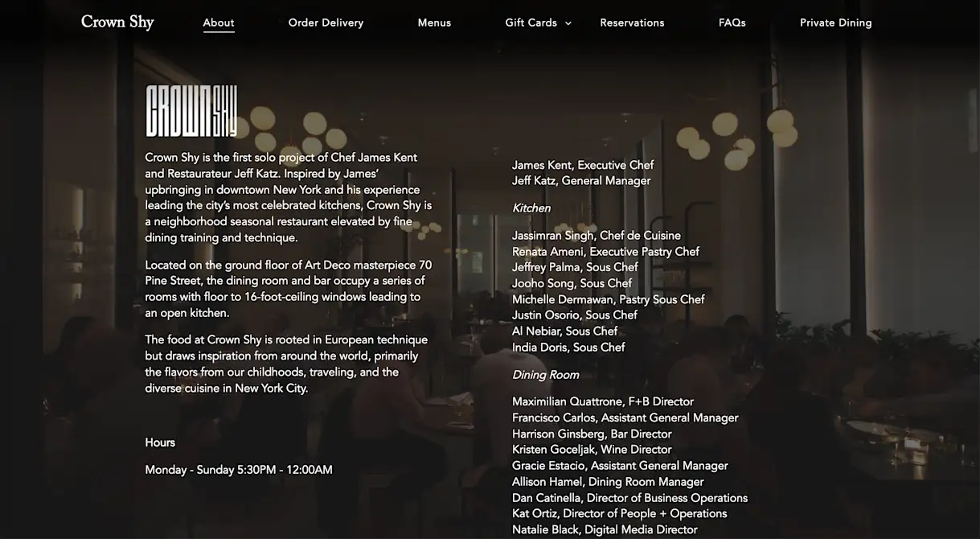Click the large stylized Crown Shy logo graphic
This screenshot has height=539, width=980.
[x=191, y=111]
